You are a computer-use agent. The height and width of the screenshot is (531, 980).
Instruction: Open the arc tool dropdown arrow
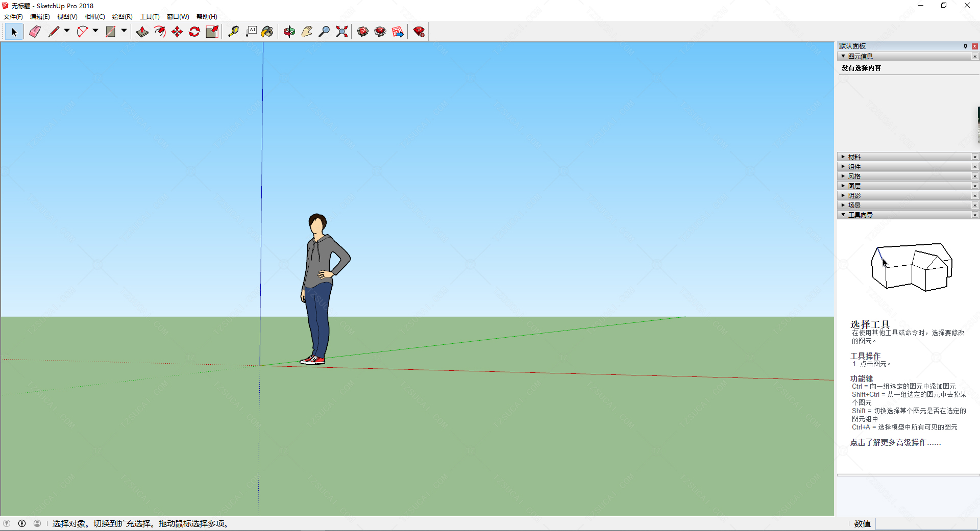point(95,31)
